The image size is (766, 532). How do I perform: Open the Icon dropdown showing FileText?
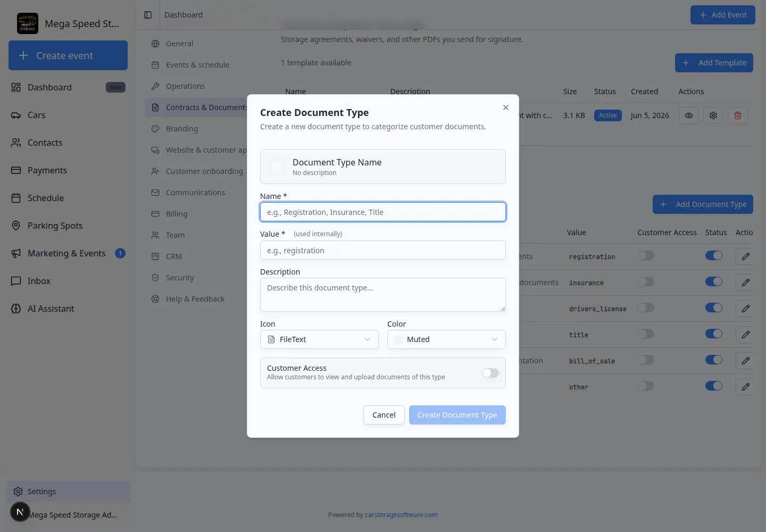coord(319,339)
